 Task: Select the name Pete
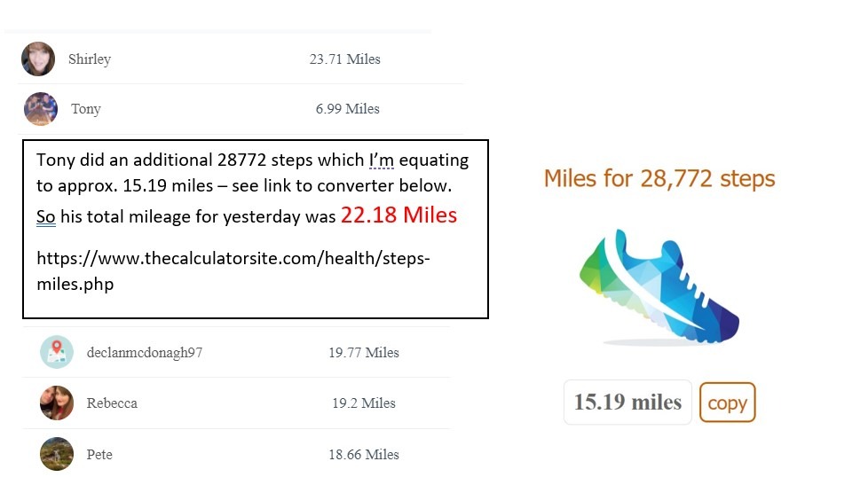99,454
